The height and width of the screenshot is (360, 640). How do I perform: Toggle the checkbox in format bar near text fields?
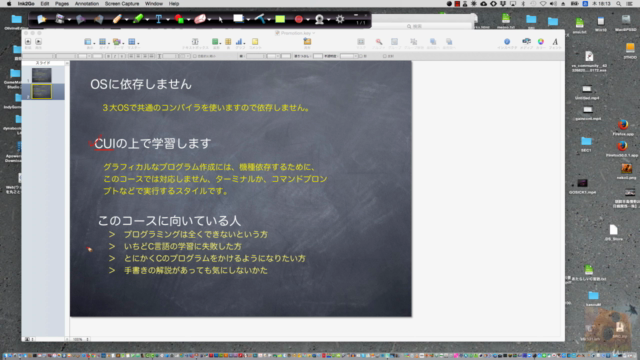pyautogui.click(x=195, y=56)
